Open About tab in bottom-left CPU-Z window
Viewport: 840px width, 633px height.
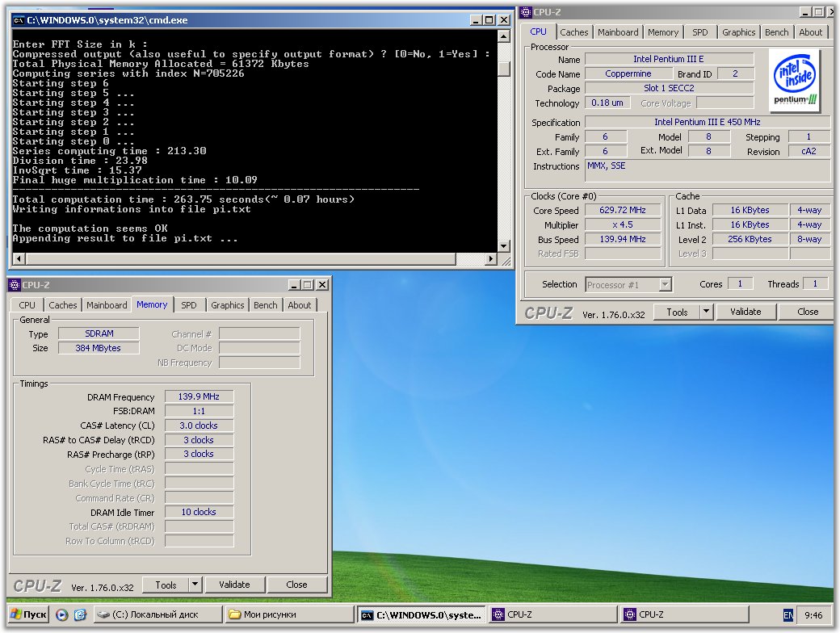pos(299,304)
